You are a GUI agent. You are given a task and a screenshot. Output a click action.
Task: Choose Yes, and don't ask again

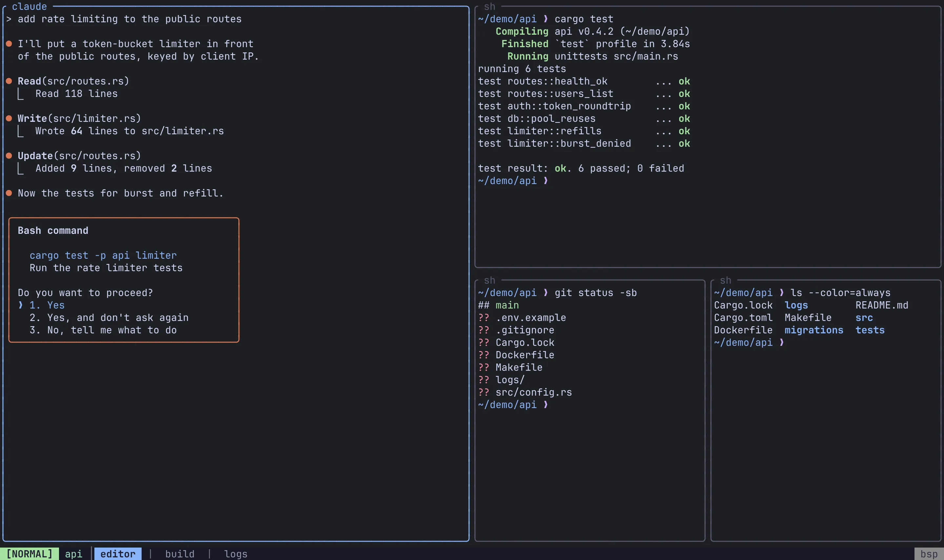(x=109, y=317)
